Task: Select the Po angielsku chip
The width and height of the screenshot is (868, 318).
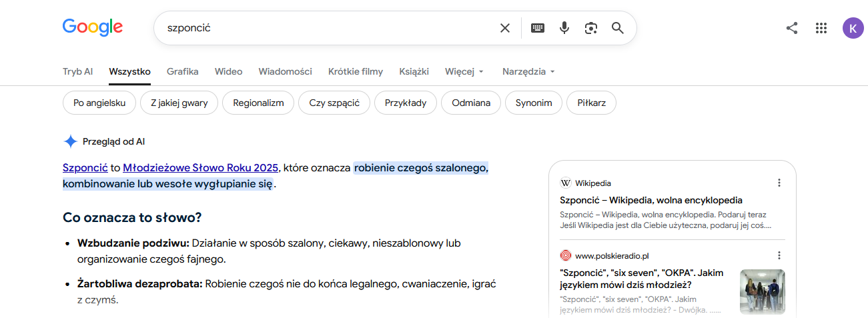Action: [x=99, y=103]
